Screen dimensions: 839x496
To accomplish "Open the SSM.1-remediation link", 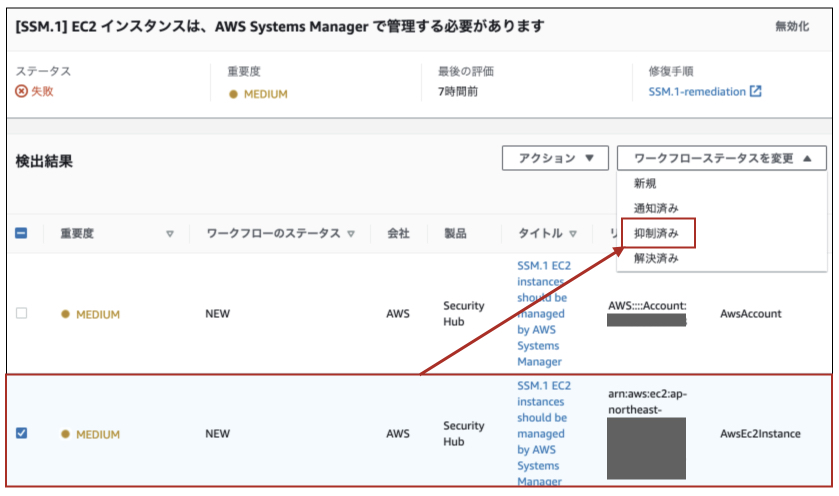I will click(697, 91).
